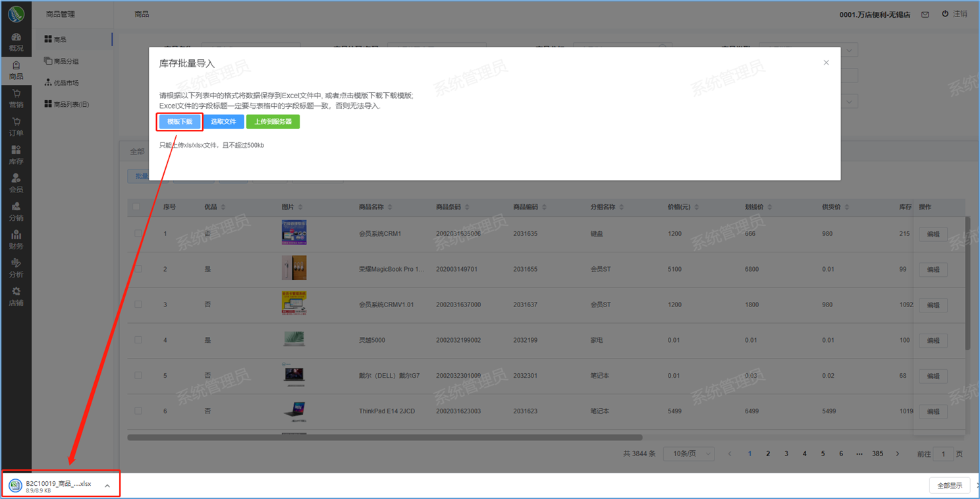Screen dimensions: 980x499
Task: Click the horizontal scrollbar under the table
Action: 385,437
